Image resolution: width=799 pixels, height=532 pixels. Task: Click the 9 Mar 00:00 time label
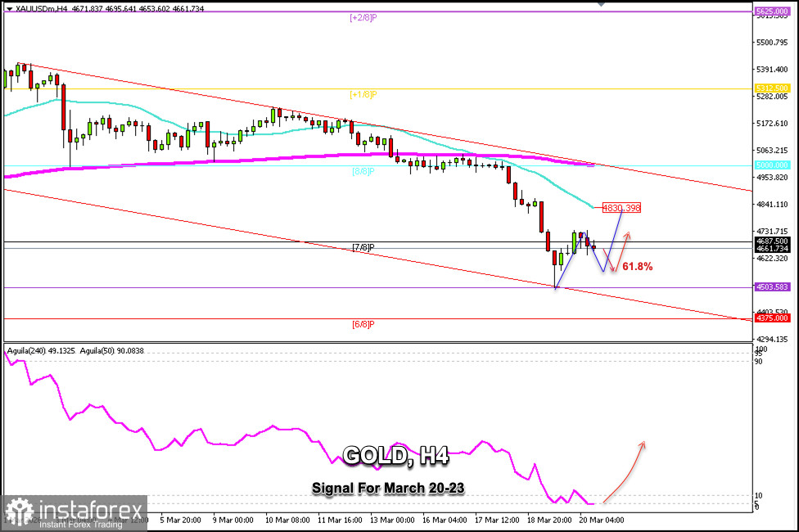pyautogui.click(x=232, y=521)
